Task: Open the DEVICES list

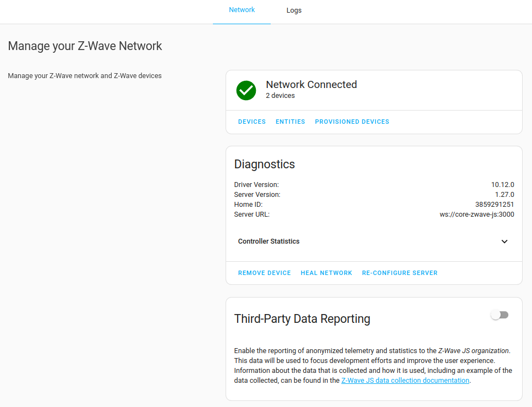Action: pos(251,122)
